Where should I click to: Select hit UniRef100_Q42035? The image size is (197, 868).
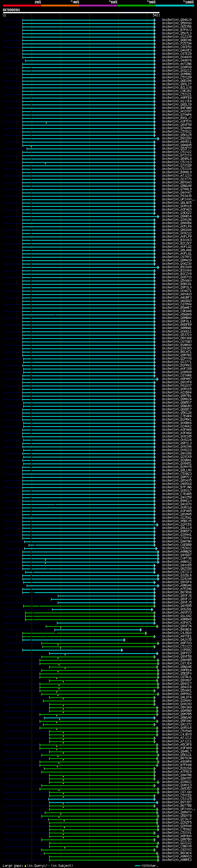click(177, 640)
